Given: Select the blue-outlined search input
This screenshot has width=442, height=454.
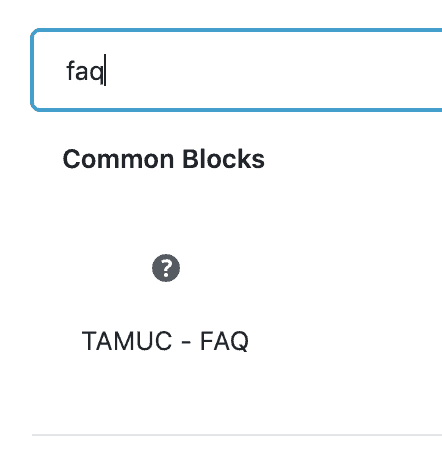Looking at the screenshot, I should tap(237, 70).
